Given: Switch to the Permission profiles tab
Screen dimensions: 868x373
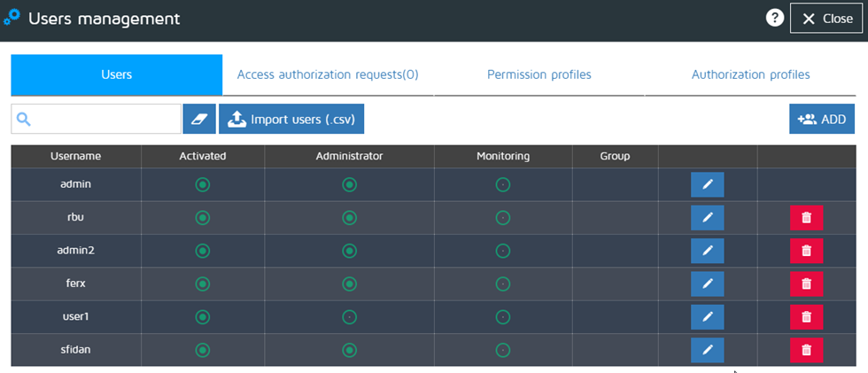Looking at the screenshot, I should tap(539, 75).
